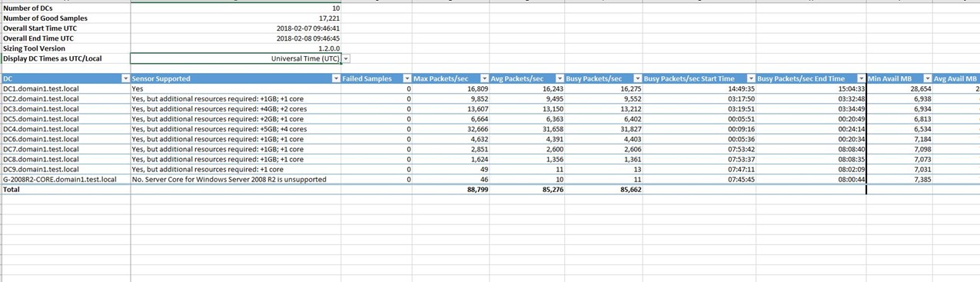
Task: Open the Avg Packets/sec filter dropdown
Action: (x=560, y=78)
